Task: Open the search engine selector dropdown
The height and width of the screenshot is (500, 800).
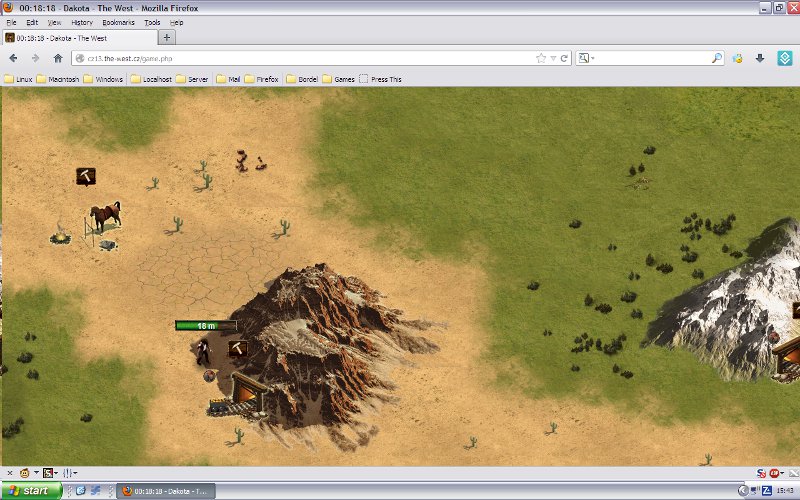Action: [586, 58]
